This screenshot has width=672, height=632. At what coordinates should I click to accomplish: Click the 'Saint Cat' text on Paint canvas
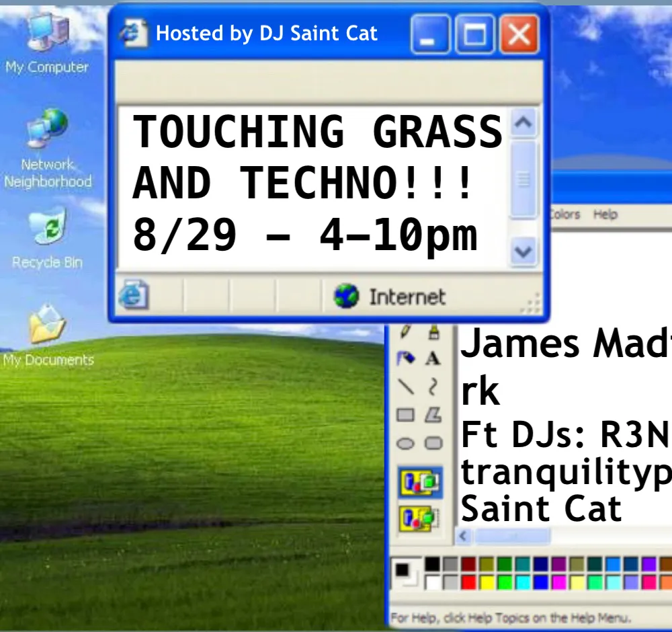pos(541,509)
